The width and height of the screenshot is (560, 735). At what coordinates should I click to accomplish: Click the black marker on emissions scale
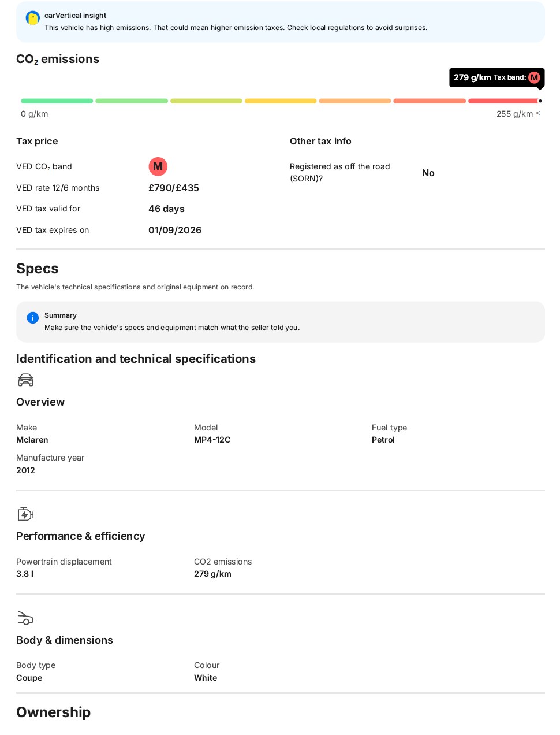point(540,101)
